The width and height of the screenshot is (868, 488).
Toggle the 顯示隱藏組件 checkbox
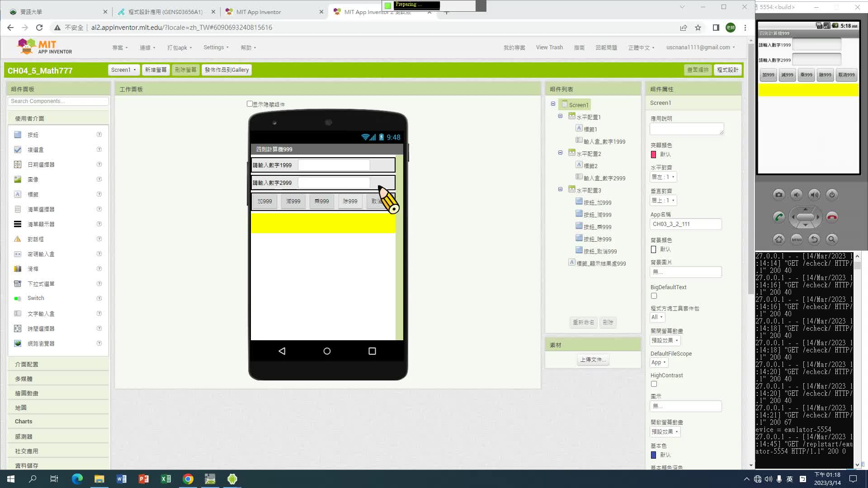pyautogui.click(x=250, y=104)
